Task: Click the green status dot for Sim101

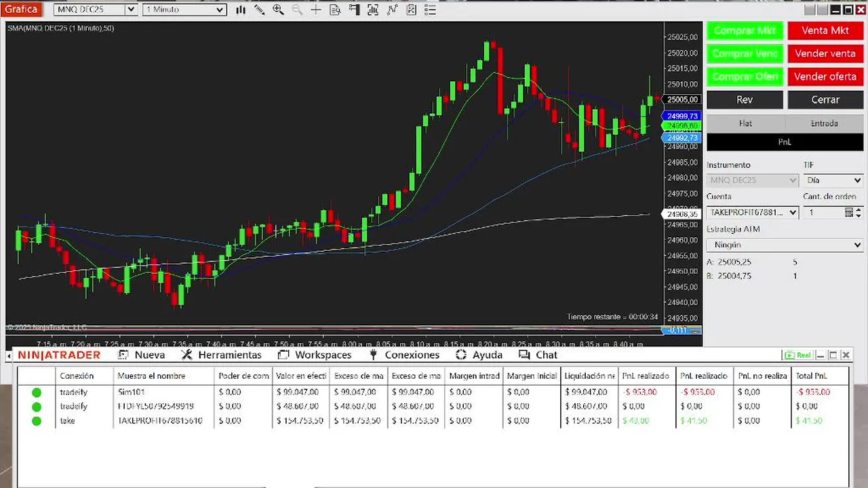Action: (x=37, y=392)
